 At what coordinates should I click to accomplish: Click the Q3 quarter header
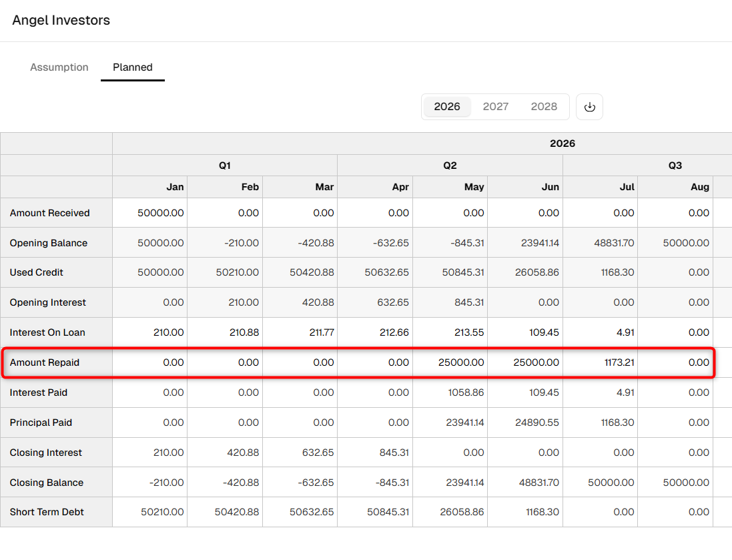click(x=675, y=166)
